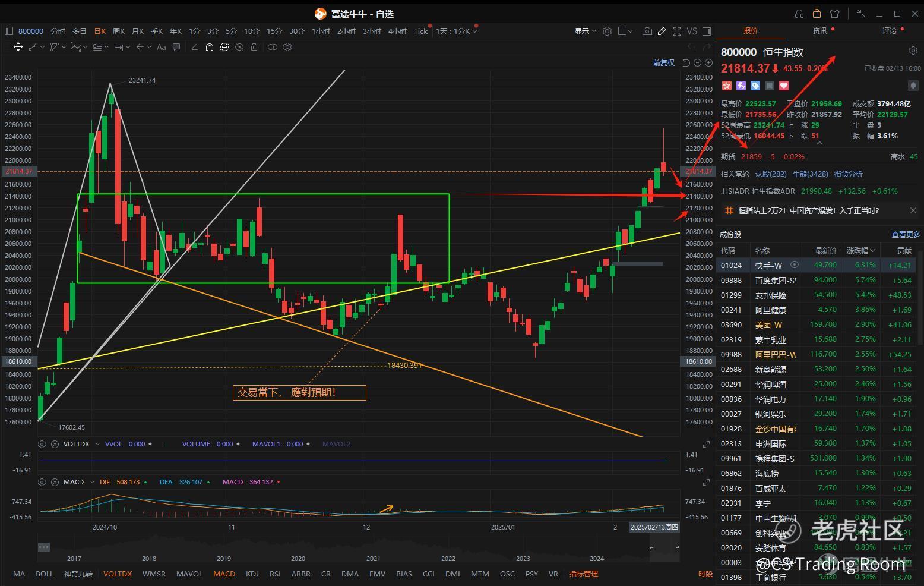The height and width of the screenshot is (586, 924).
Task: Add a comment bubble annotation
Action: point(176,47)
